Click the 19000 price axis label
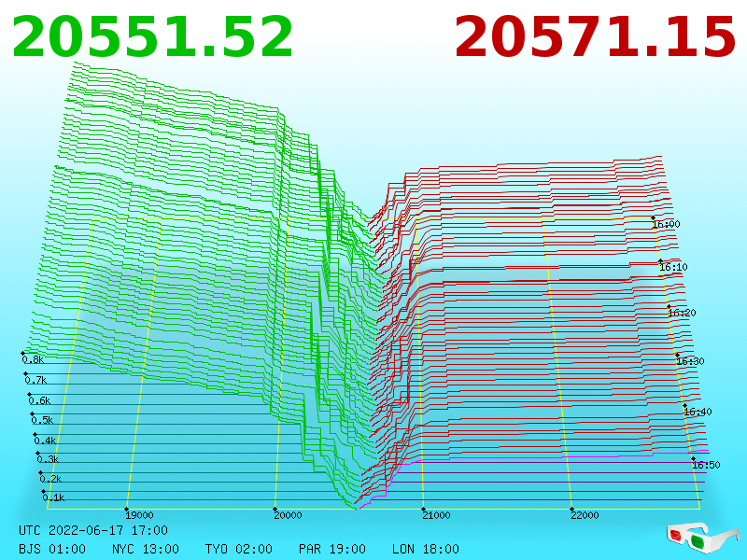Screen dimensions: 747x560 click(x=139, y=515)
